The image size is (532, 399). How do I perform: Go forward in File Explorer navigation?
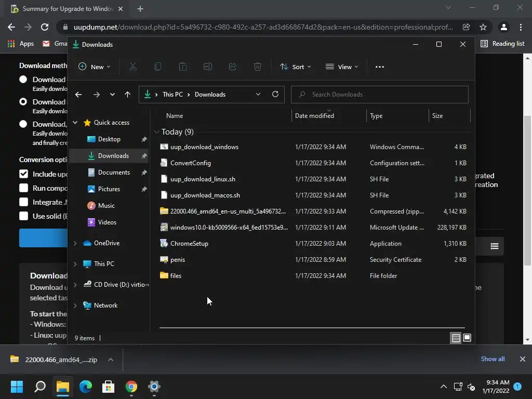coord(96,95)
